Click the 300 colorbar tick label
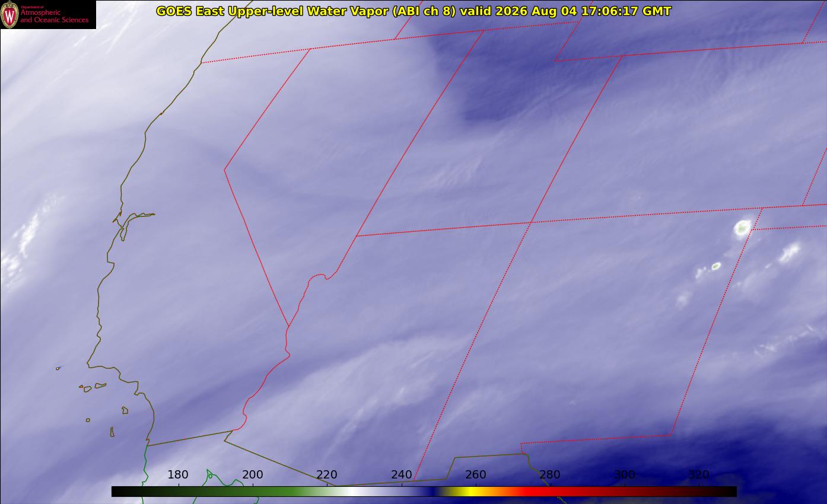The width and height of the screenshot is (827, 504). pyautogui.click(x=625, y=474)
